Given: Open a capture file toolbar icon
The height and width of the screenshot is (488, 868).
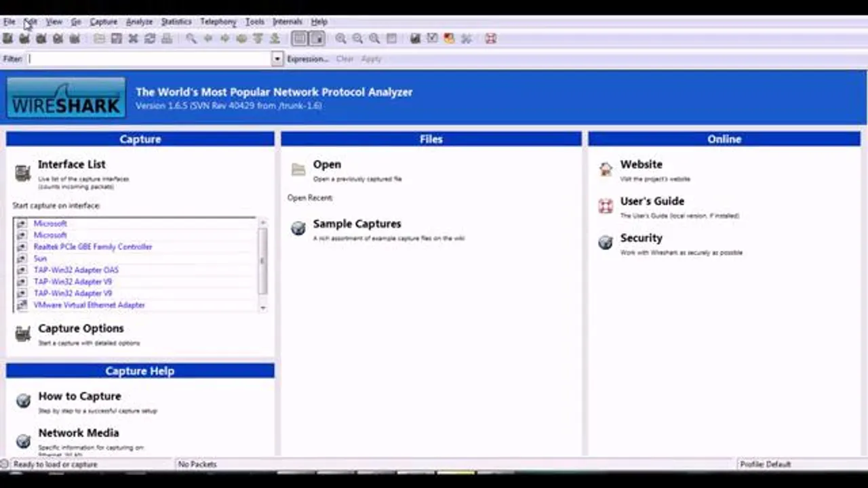Looking at the screenshot, I should 100,39.
